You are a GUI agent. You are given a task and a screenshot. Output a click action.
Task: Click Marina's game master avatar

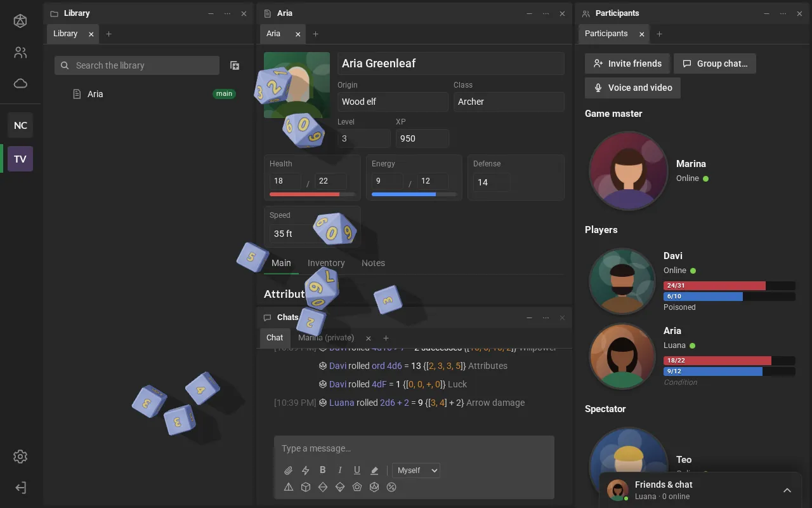tap(628, 171)
